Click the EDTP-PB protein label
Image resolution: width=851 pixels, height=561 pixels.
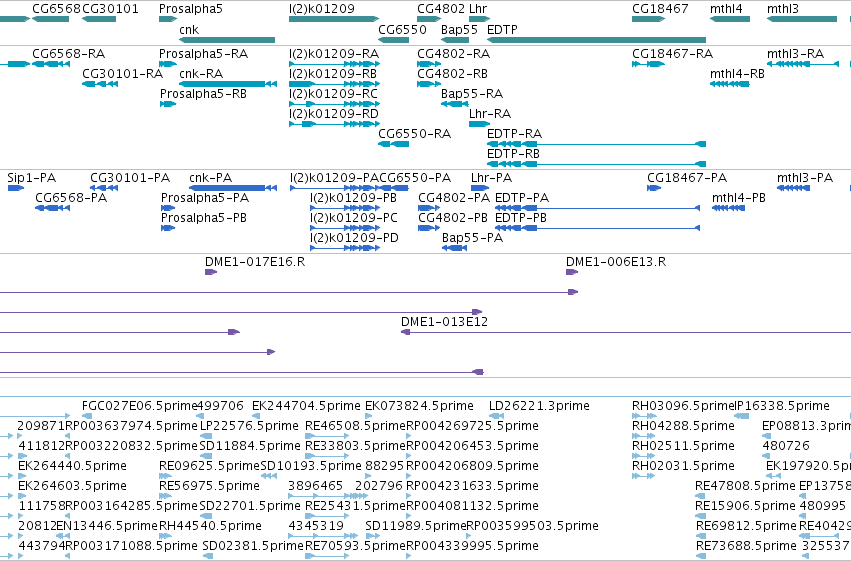(521, 218)
